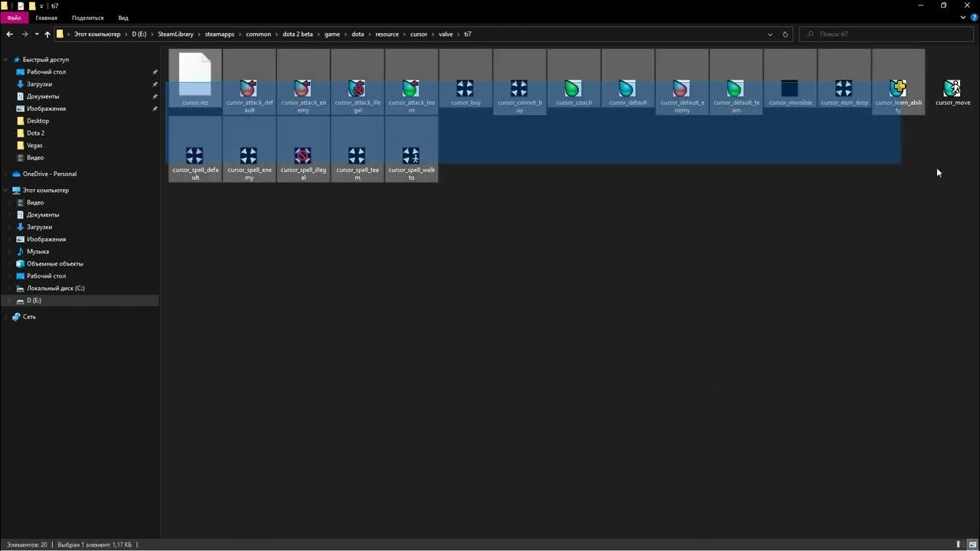Refresh the current folder view
The height and width of the screenshot is (551, 980).
click(785, 34)
